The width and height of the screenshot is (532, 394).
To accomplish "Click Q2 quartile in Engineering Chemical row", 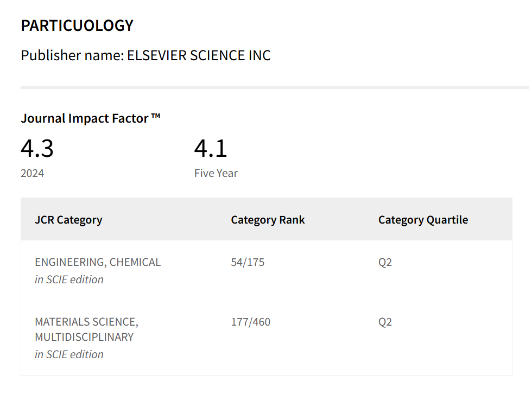I will pos(385,262).
